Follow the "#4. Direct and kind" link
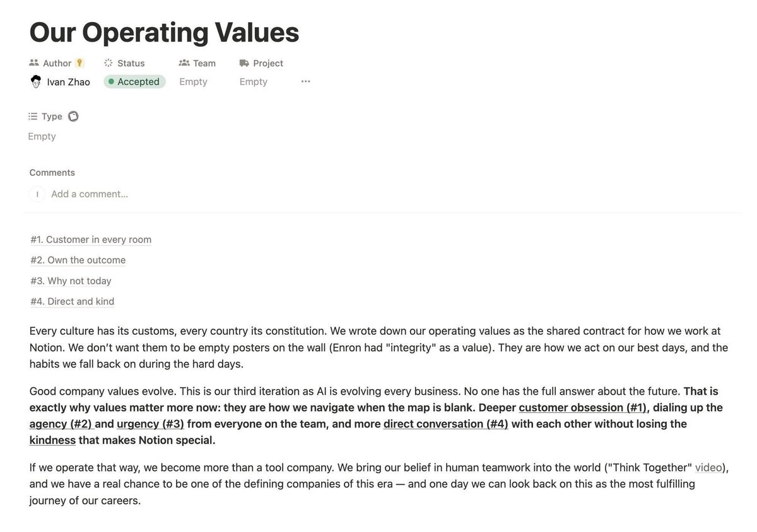The height and width of the screenshot is (532, 757). [73, 301]
